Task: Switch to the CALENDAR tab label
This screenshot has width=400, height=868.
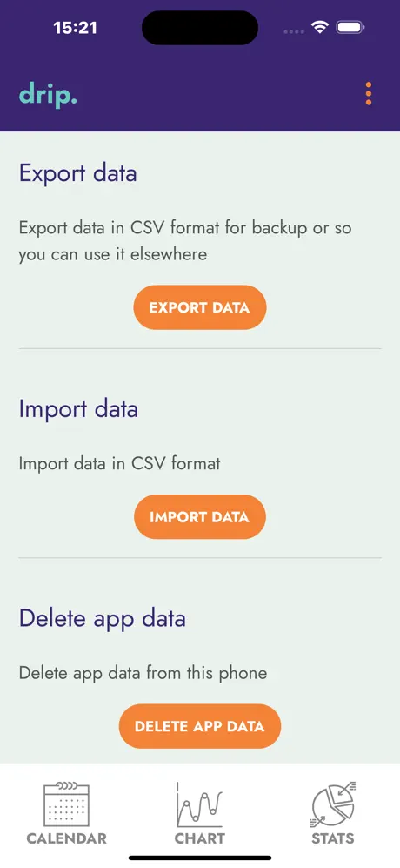Action: tap(66, 838)
